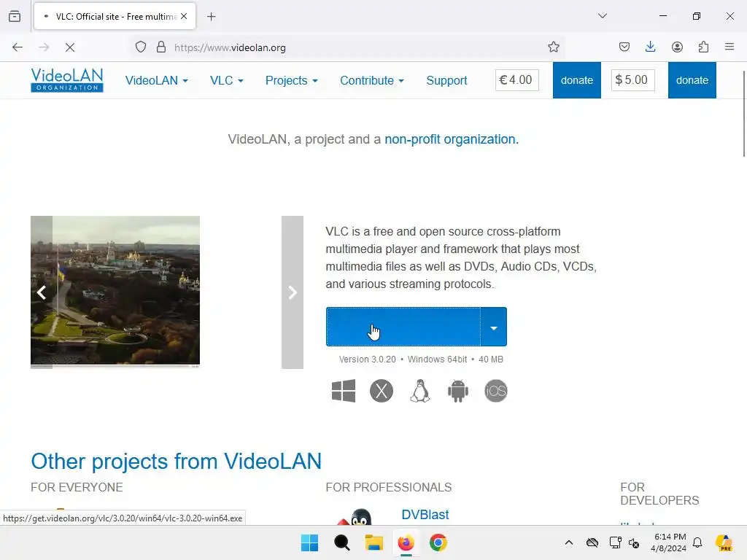
Task: Expand the VideoLAN menu
Action: click(156, 80)
